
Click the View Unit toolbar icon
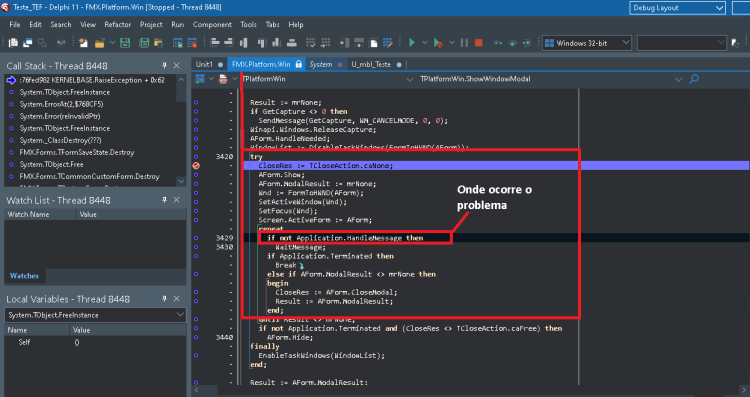point(13,43)
